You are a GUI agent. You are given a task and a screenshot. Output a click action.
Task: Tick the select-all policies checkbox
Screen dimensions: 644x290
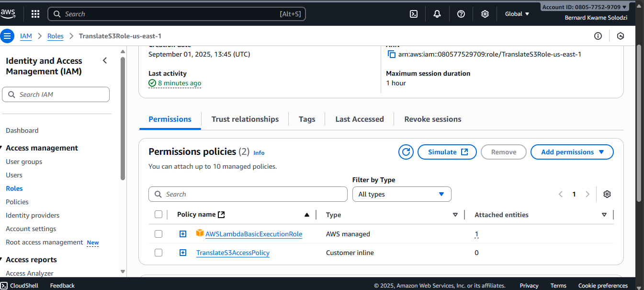coord(158,215)
